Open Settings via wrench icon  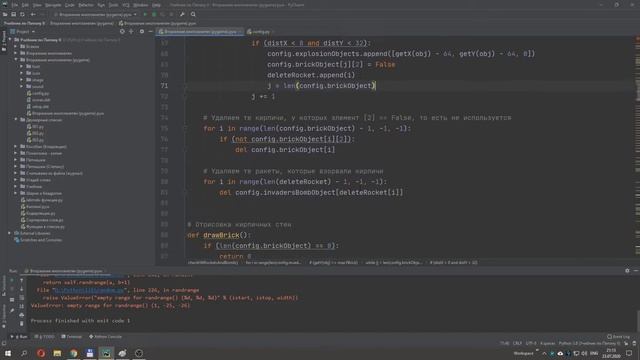point(182,14)
